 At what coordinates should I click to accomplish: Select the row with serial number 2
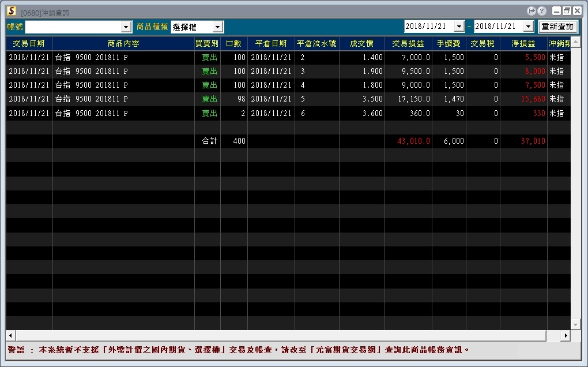click(288, 57)
